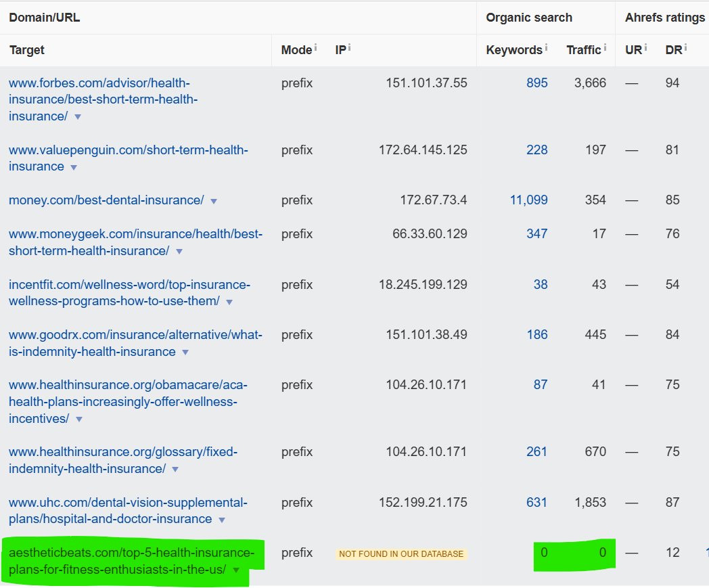The width and height of the screenshot is (709, 588).
Task: Expand dropdown arrow for aestheticbeats.com URL
Action: [x=236, y=570]
